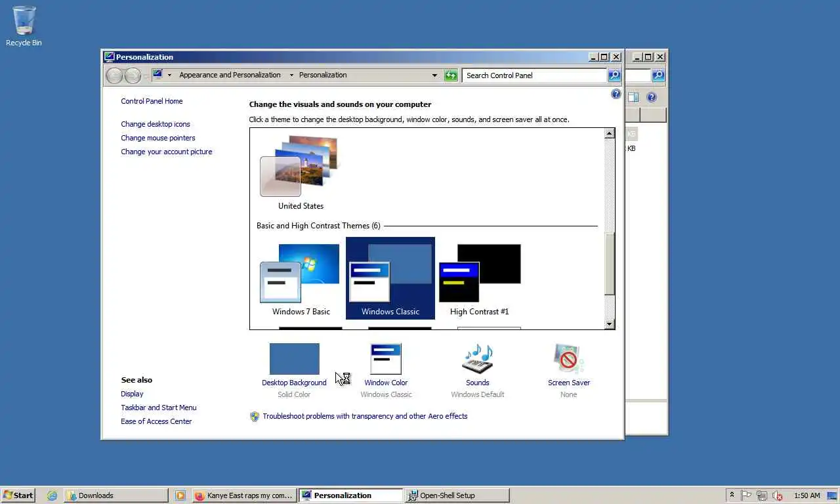Show hidden tray icons arrow
This screenshot has width=840, height=504.
pyautogui.click(x=732, y=495)
